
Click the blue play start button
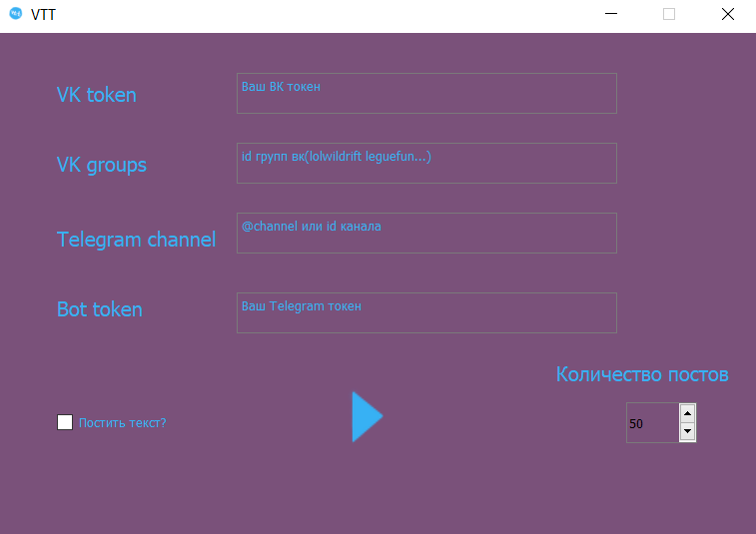pyautogui.click(x=367, y=416)
